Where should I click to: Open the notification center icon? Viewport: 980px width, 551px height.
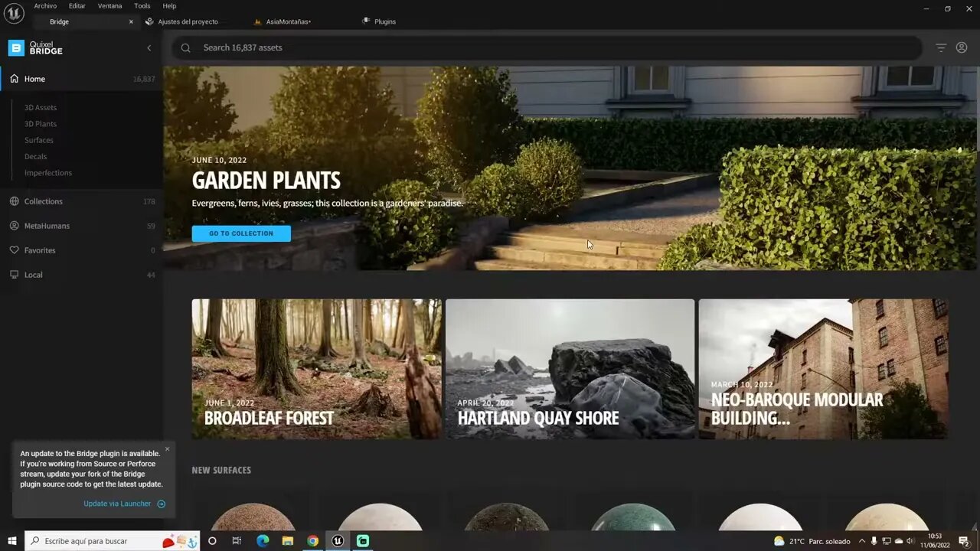click(x=964, y=541)
